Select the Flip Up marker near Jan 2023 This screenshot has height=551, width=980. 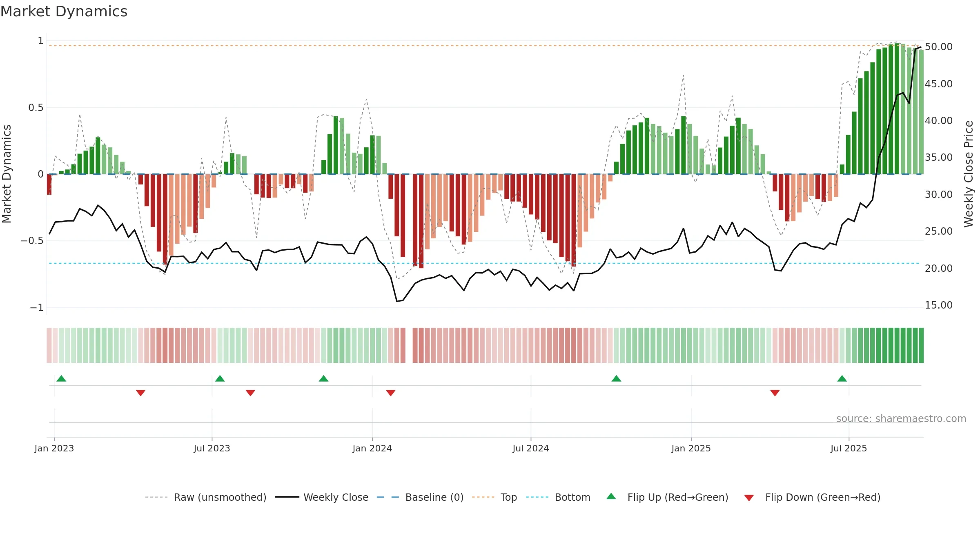pyautogui.click(x=61, y=378)
